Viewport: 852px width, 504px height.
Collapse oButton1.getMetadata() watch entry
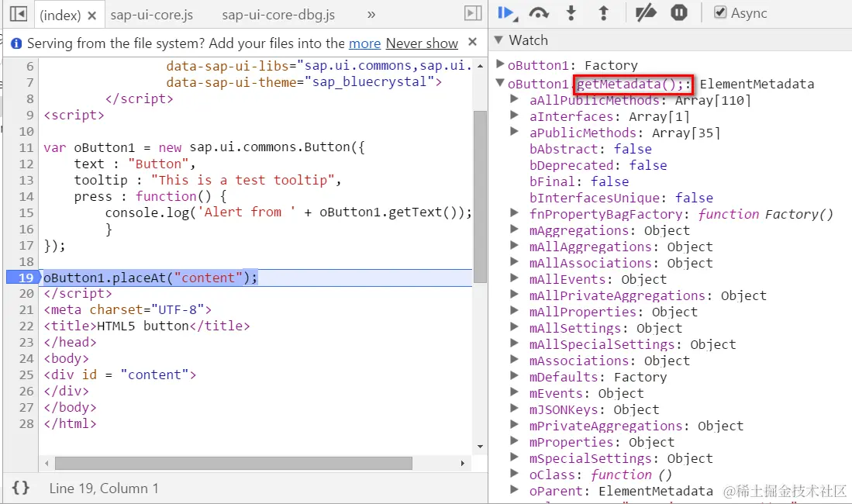[x=500, y=83]
